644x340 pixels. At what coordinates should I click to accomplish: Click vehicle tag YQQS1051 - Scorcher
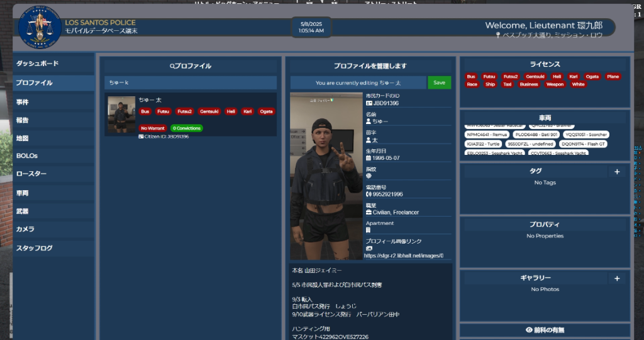tap(586, 135)
